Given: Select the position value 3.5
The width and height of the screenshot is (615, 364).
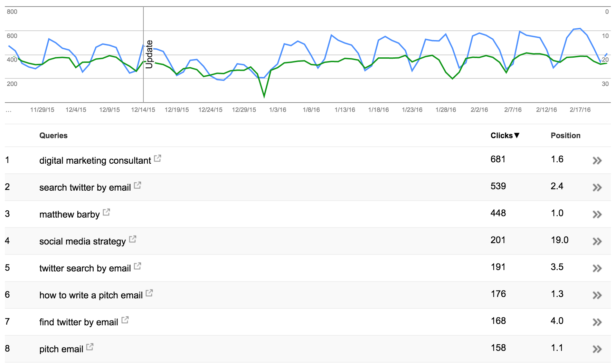Looking at the screenshot, I should [557, 267].
